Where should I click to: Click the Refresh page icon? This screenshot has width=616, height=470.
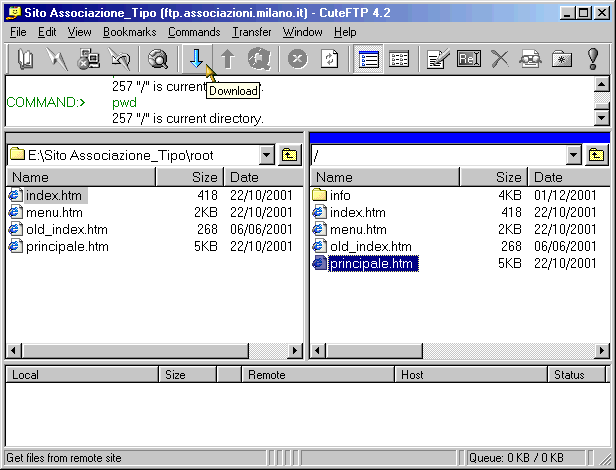pyautogui.click(x=329, y=59)
